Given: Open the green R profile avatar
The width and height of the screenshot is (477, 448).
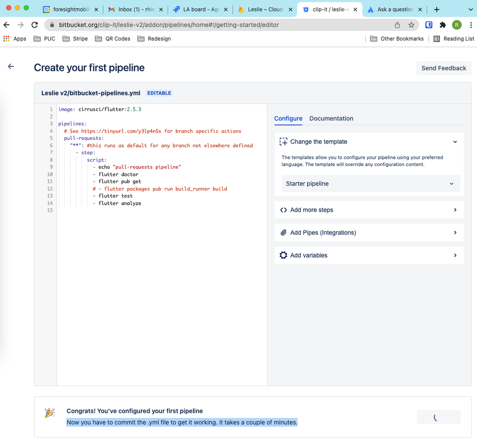Looking at the screenshot, I should click(457, 25).
